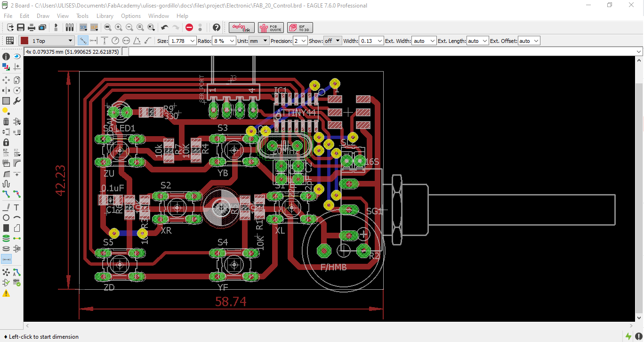Select the Mark tool

tap(17, 67)
